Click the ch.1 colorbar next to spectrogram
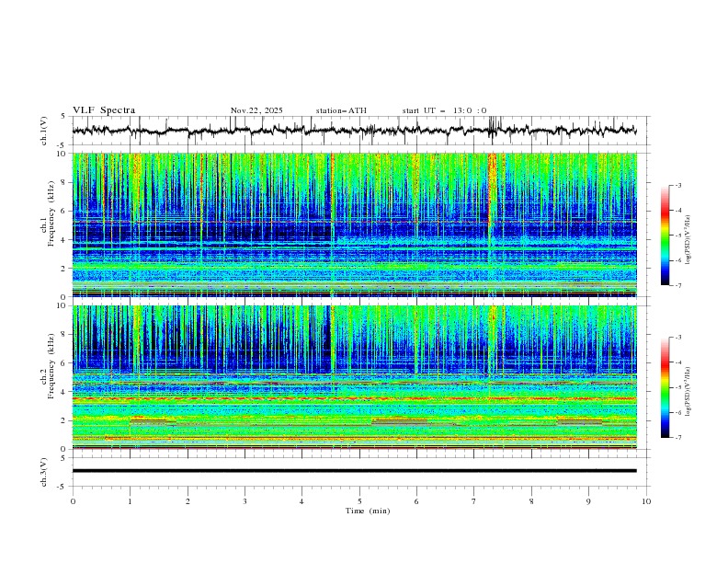Image resolution: width=728 pixels, height=563 pixels. pos(665,236)
